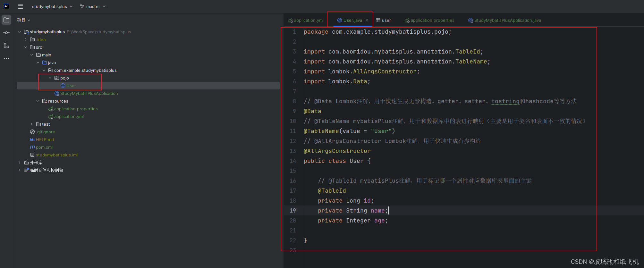Click the StudyMybatisPlusApplication class icon in tree
The width and height of the screenshot is (644, 268).
57,93
